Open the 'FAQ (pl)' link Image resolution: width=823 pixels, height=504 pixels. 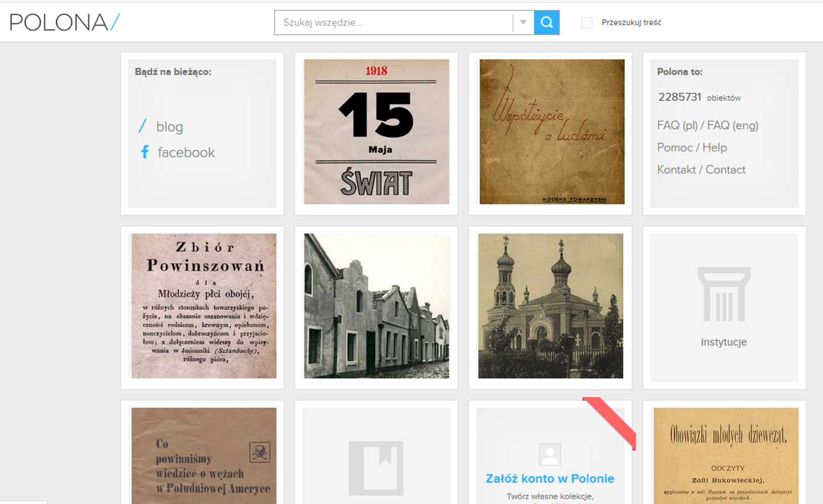coord(677,125)
